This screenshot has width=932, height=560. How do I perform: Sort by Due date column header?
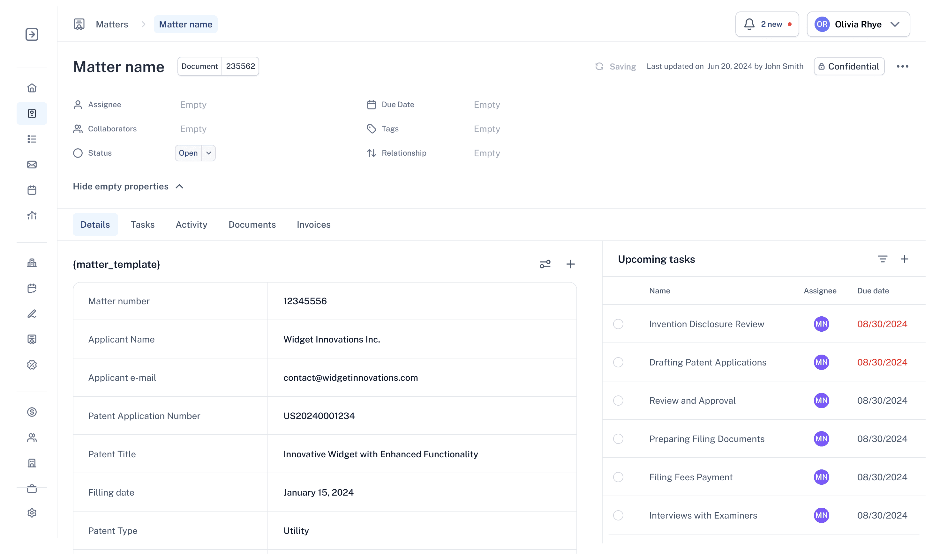click(x=873, y=291)
